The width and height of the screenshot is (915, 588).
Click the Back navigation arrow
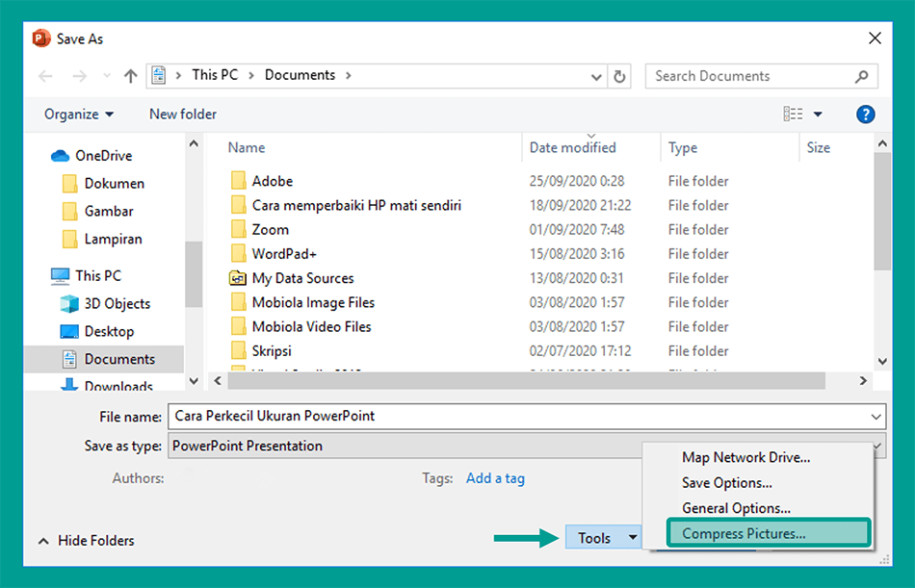(x=45, y=76)
